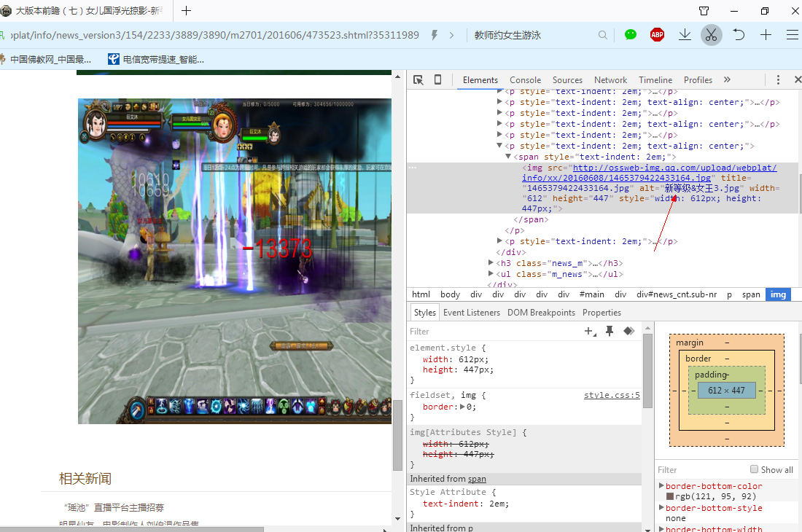Enable the Show all checkbox
Image resolution: width=802 pixels, height=532 pixels.
click(754, 469)
